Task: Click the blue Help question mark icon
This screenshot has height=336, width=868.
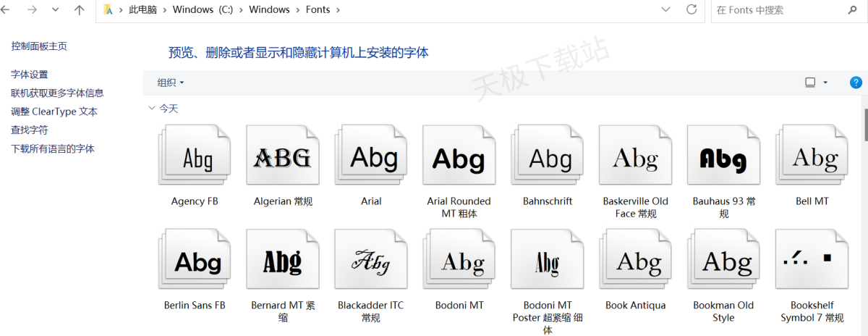Action: (x=856, y=83)
